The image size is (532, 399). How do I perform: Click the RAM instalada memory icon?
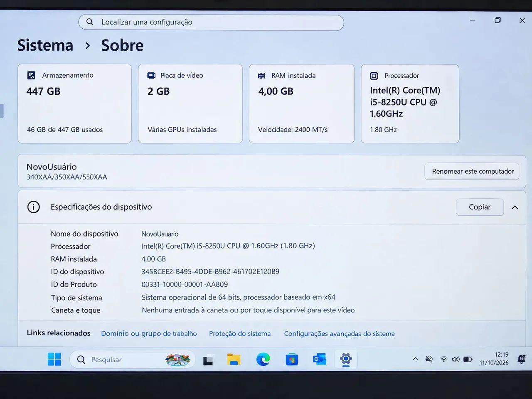point(262,76)
